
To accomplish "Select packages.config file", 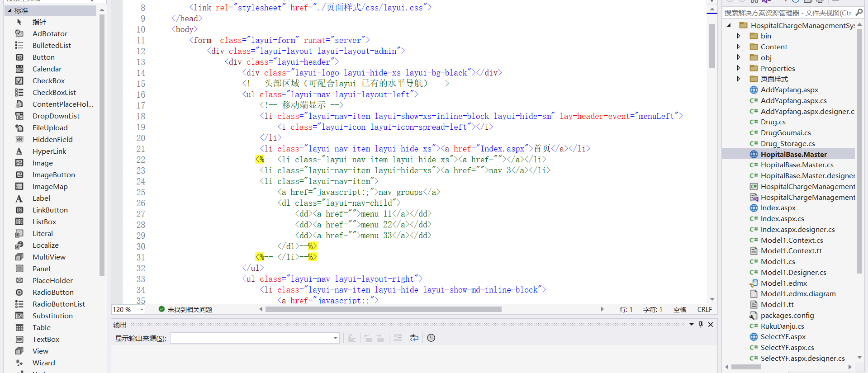I will point(787,316).
